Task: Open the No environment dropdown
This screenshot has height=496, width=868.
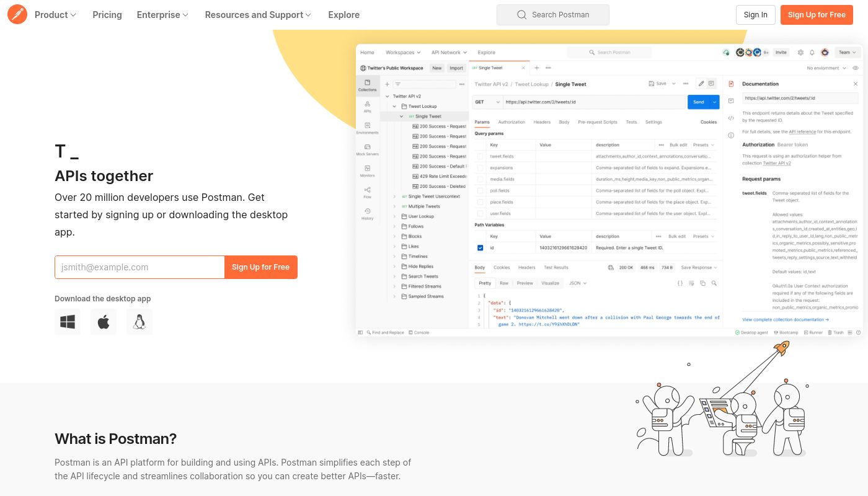Action: click(x=825, y=68)
